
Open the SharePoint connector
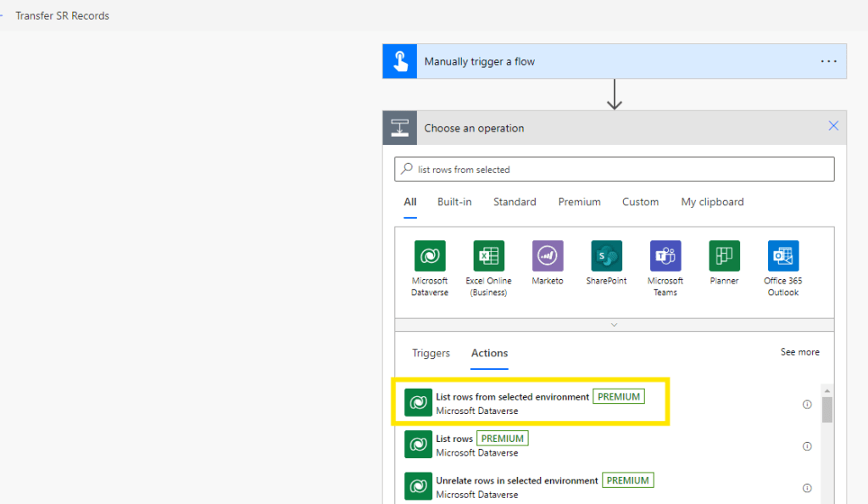tap(606, 255)
